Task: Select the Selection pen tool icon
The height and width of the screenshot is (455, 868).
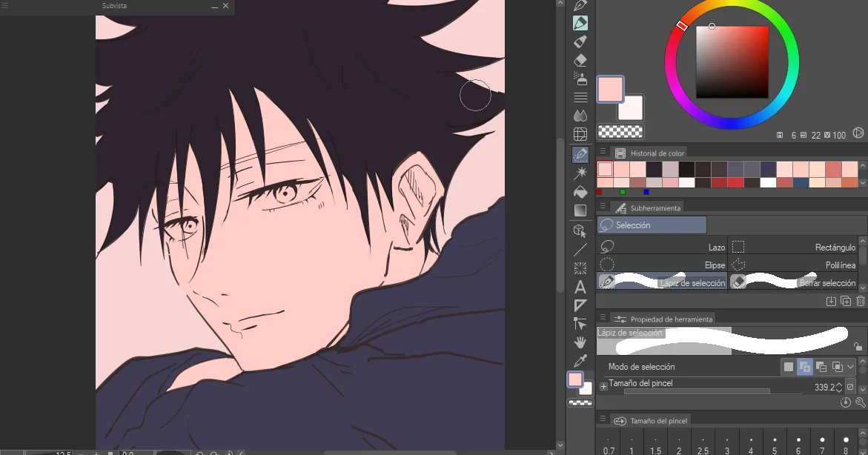Action: point(580,155)
